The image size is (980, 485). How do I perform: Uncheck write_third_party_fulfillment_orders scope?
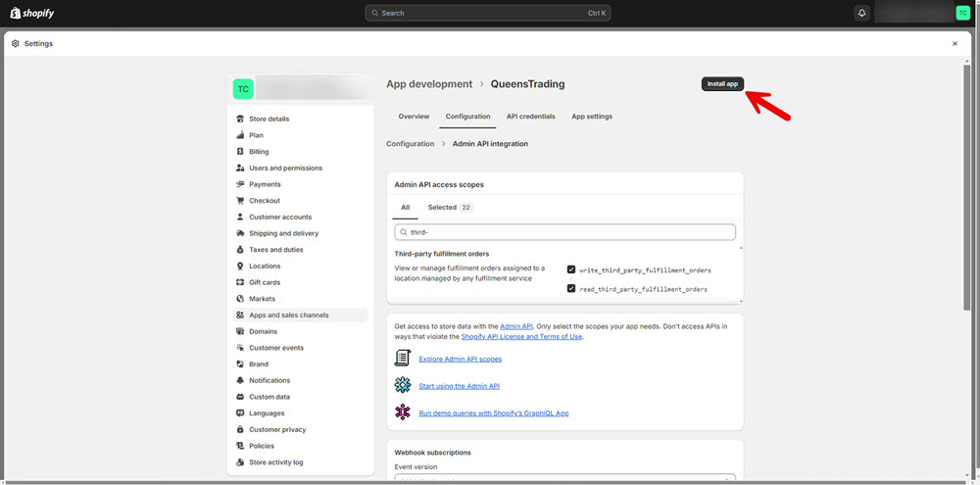pyautogui.click(x=571, y=269)
